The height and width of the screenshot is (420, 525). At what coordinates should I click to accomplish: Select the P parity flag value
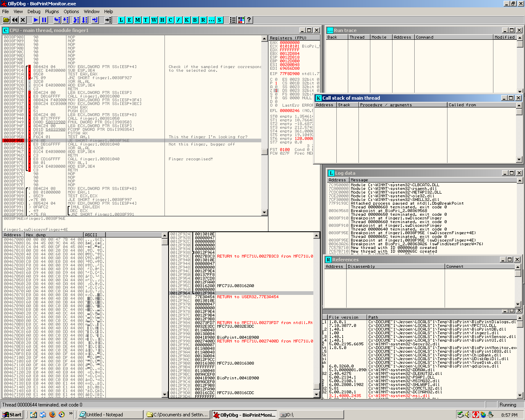pyautogui.click(x=276, y=83)
